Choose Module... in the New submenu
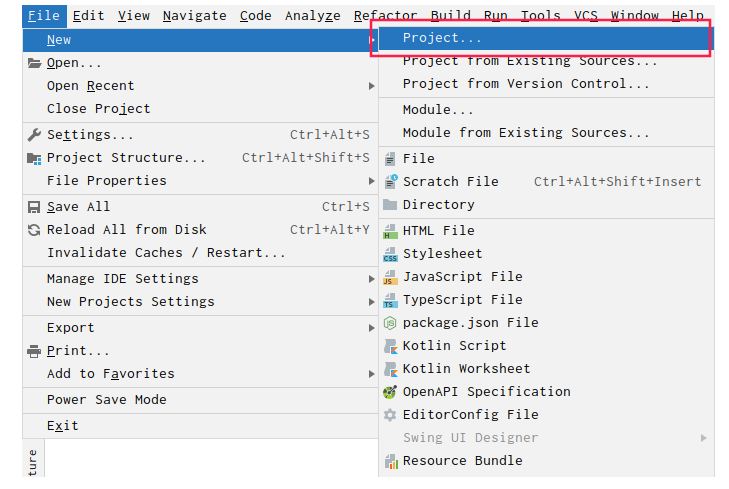Viewport: 729px width, 489px height. click(x=546, y=110)
